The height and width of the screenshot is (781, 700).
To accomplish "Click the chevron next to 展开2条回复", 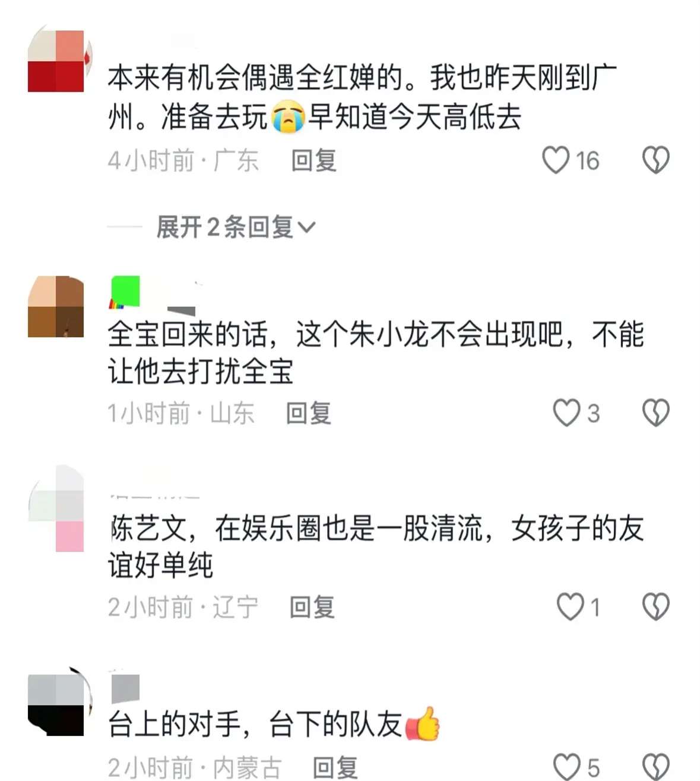I will click(x=306, y=227).
